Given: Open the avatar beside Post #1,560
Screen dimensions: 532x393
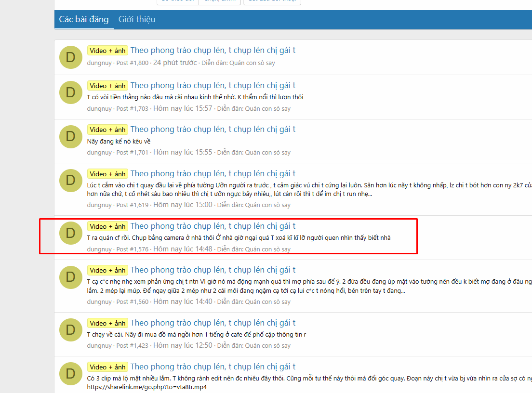Looking at the screenshot, I should pos(70,277).
